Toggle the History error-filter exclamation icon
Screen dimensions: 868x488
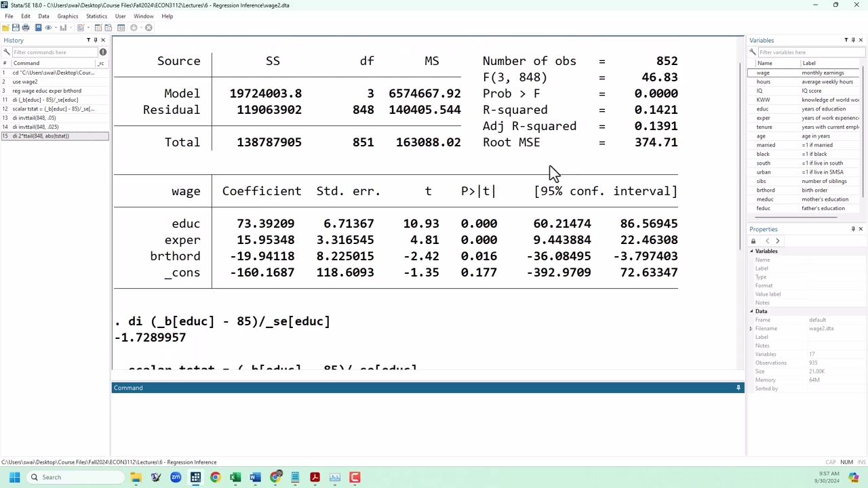tap(103, 52)
